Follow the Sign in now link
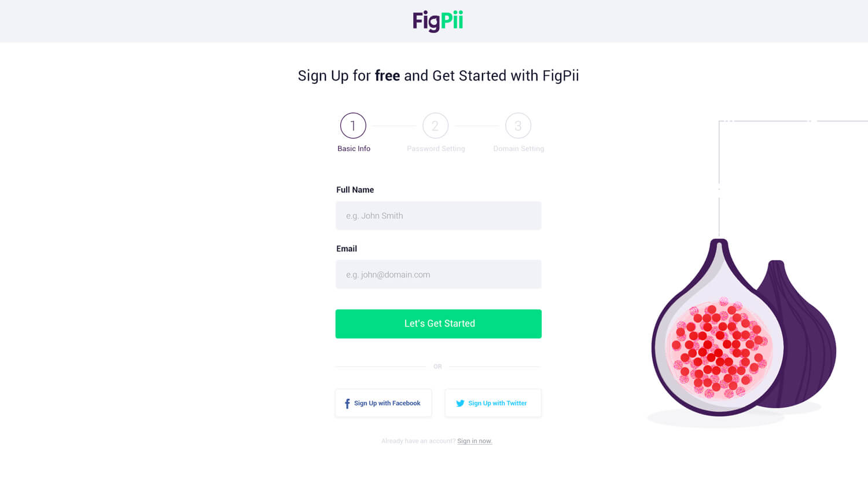This screenshot has height=487, width=868. [x=475, y=441]
